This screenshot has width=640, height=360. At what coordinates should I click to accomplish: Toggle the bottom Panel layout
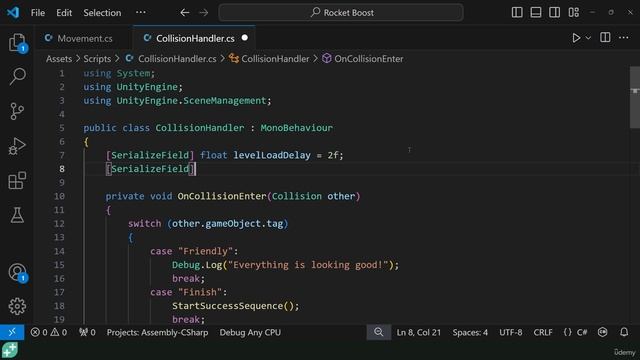click(x=536, y=12)
